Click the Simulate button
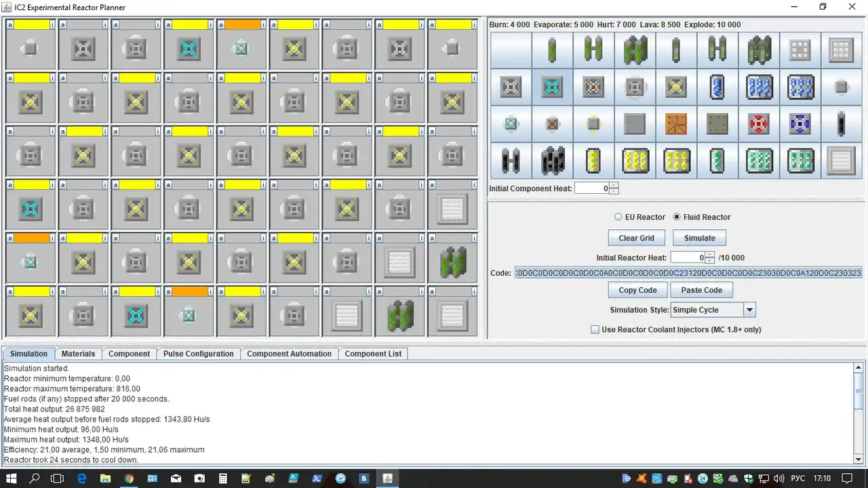 point(699,238)
